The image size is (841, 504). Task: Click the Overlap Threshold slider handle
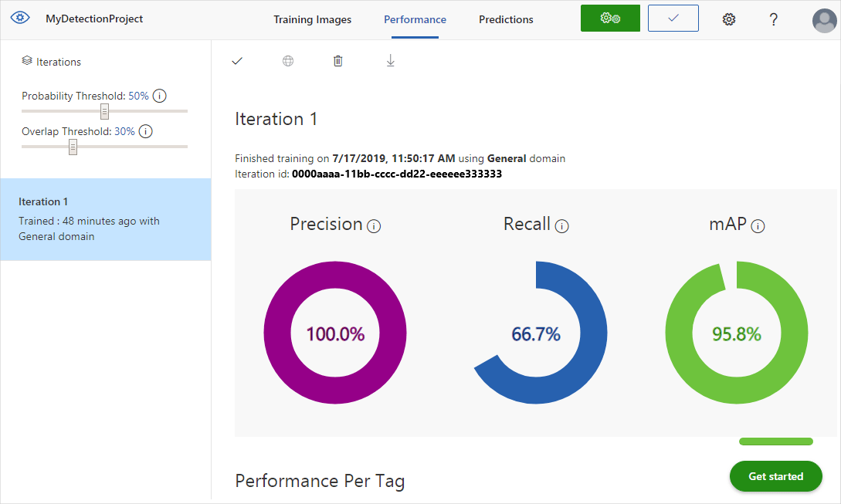pyautogui.click(x=73, y=147)
